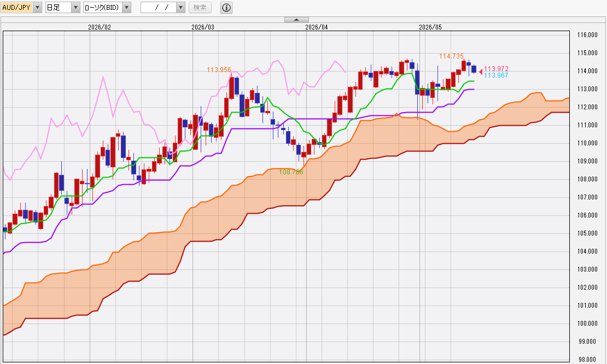The image size is (607, 364).
Task: Collapse the toolbar with the up-arrow handle
Action: [296, 20]
